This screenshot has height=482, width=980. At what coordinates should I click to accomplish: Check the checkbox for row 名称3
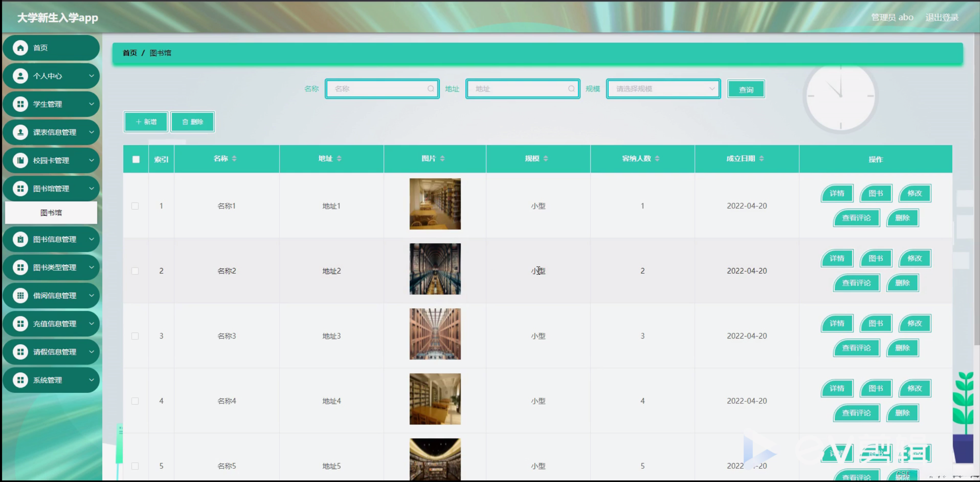click(135, 336)
